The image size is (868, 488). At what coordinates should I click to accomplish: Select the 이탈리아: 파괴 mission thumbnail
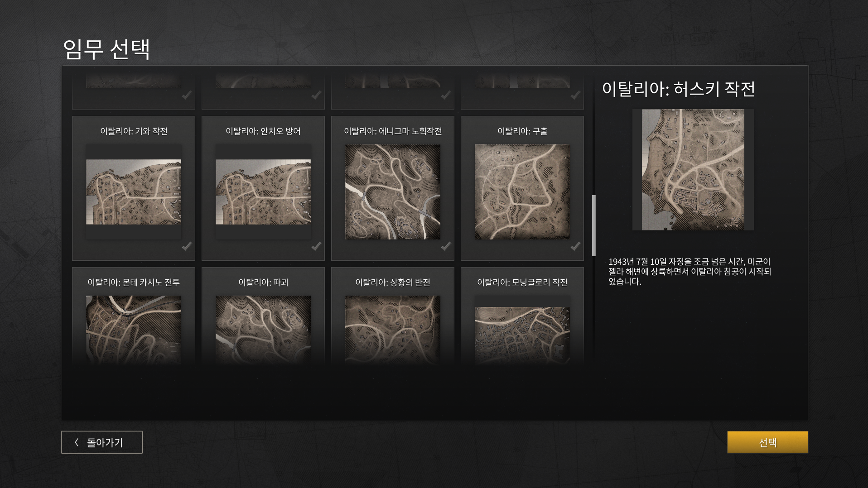[263, 330]
